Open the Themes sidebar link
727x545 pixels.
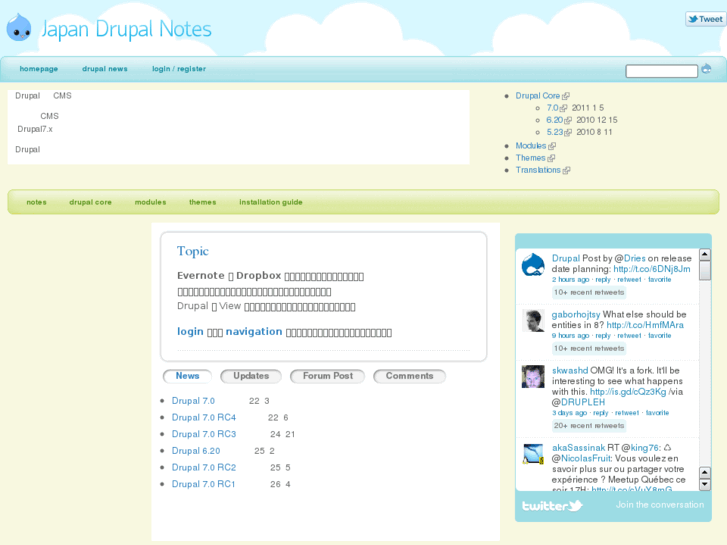pos(531,158)
